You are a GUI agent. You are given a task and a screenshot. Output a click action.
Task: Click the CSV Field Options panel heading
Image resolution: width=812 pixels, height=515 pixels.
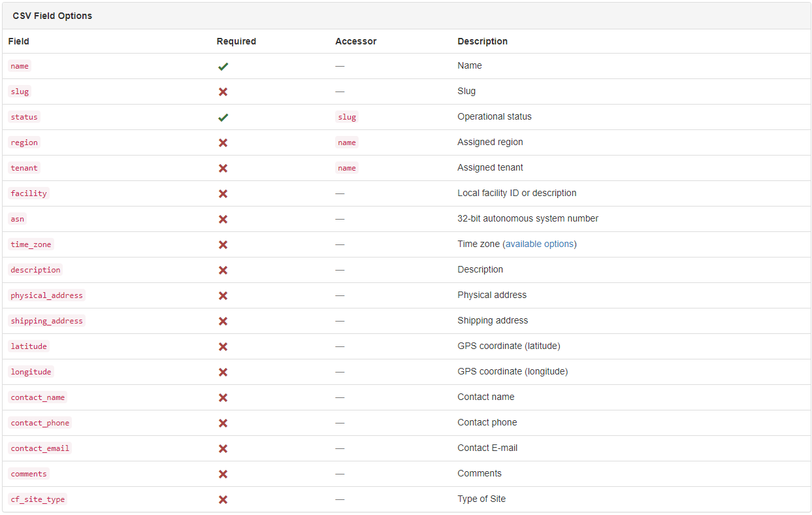(x=52, y=16)
